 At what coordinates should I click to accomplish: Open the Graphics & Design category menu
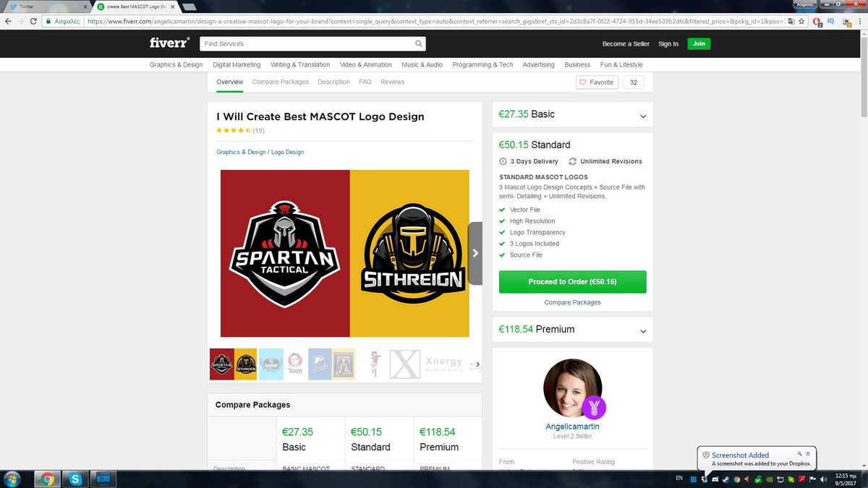click(176, 64)
